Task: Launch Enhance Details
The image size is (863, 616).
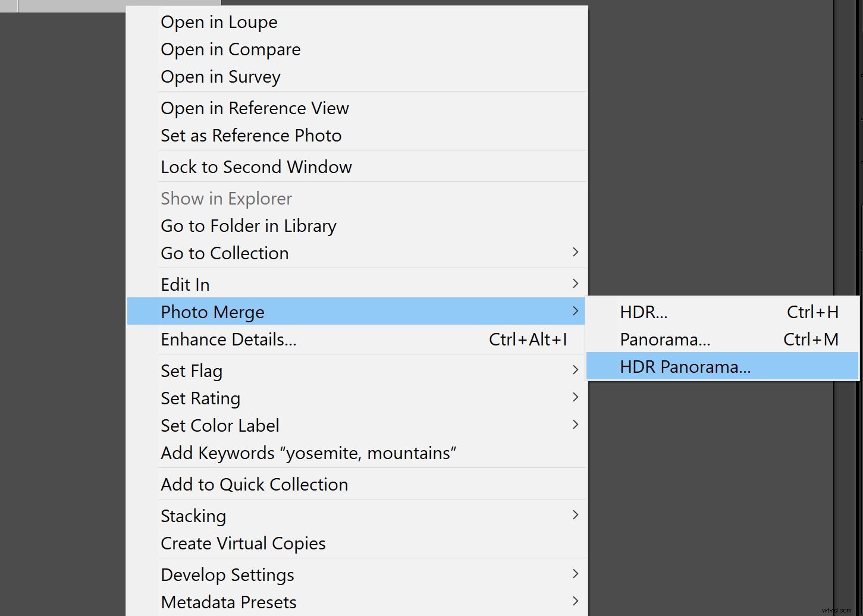Action: coord(229,340)
